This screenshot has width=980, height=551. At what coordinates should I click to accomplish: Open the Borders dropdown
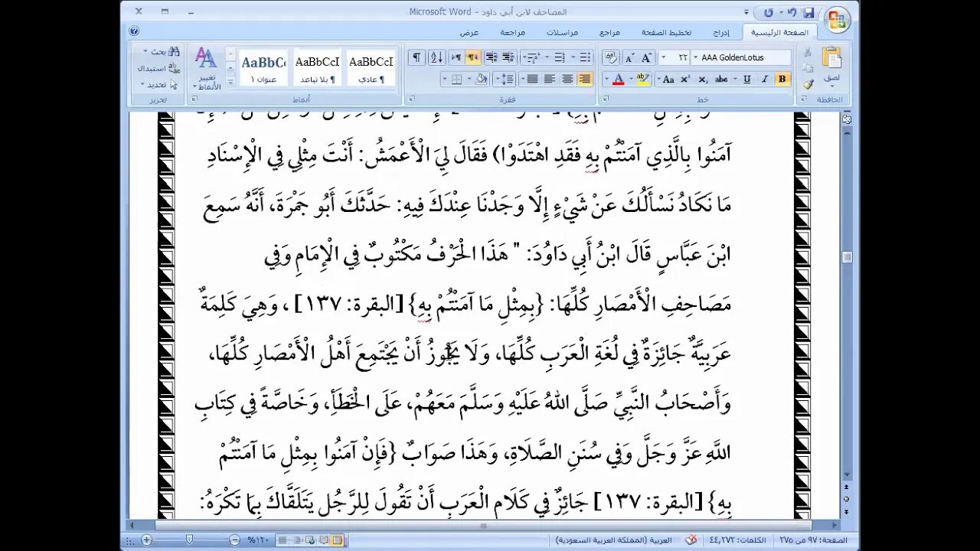click(446, 79)
